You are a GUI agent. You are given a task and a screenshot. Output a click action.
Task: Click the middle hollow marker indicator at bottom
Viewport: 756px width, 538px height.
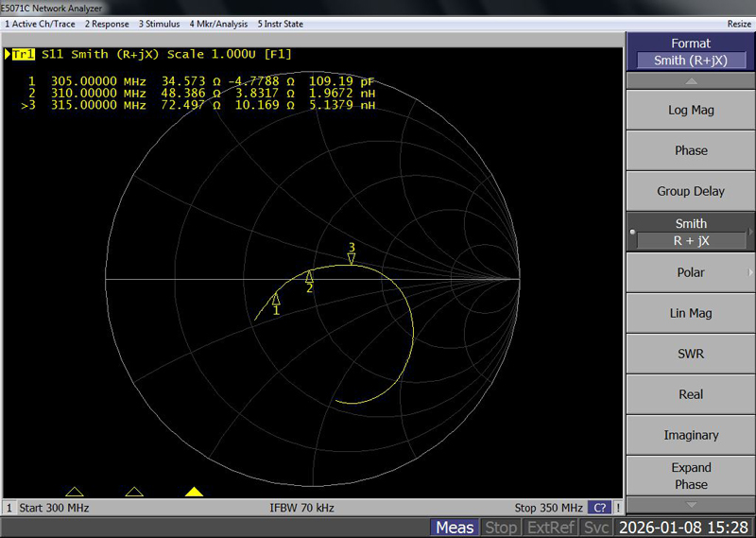pyautogui.click(x=134, y=492)
